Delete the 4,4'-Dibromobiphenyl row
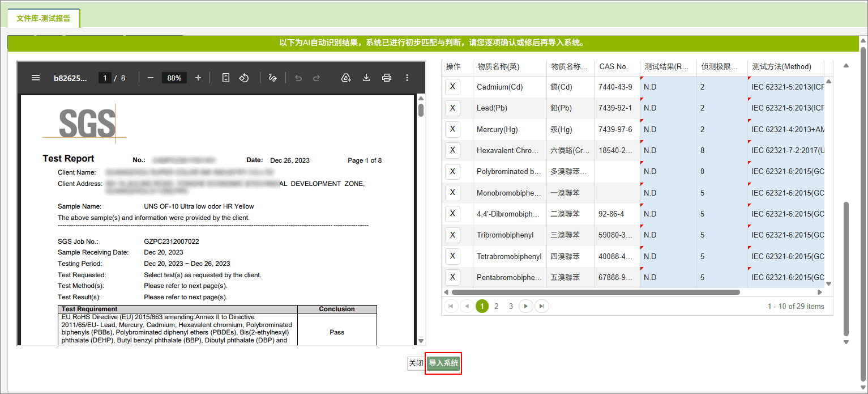 click(452, 213)
